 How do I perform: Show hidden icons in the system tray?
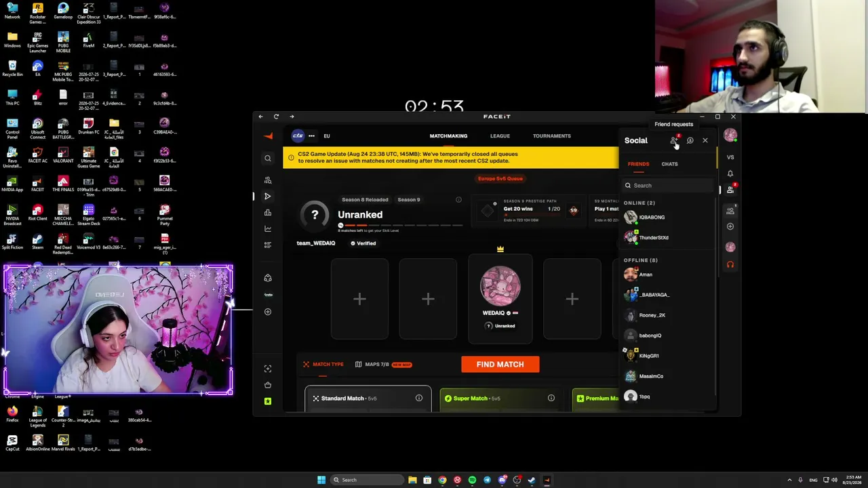[789, 480]
